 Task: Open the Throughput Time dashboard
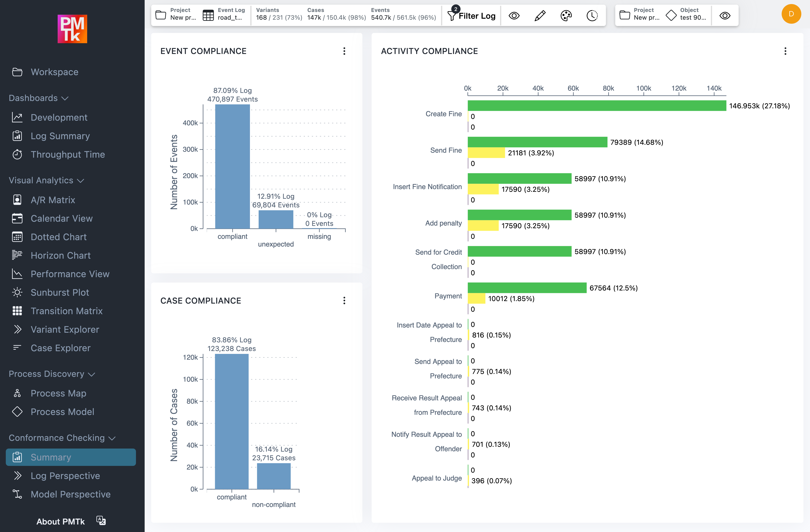[68, 154]
